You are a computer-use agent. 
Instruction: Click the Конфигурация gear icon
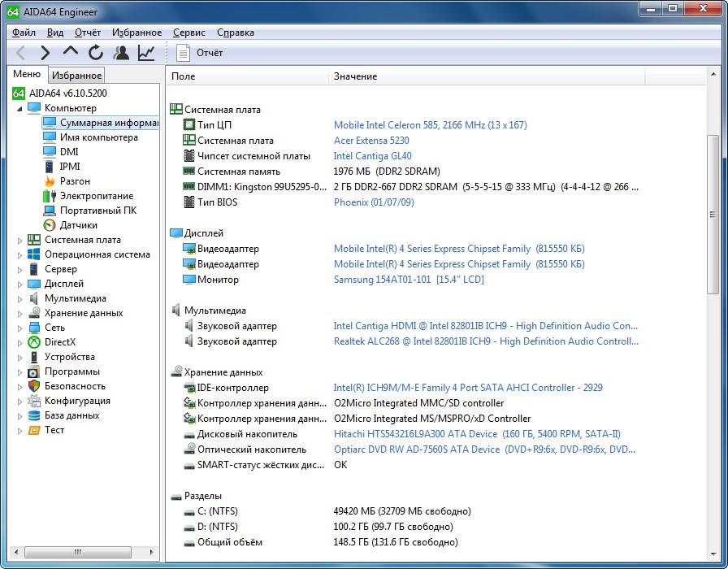click(34, 401)
